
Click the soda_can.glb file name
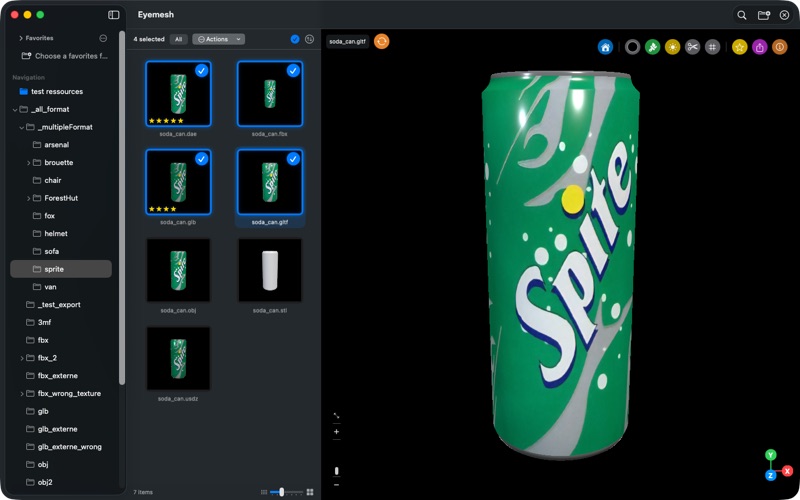coord(178,222)
